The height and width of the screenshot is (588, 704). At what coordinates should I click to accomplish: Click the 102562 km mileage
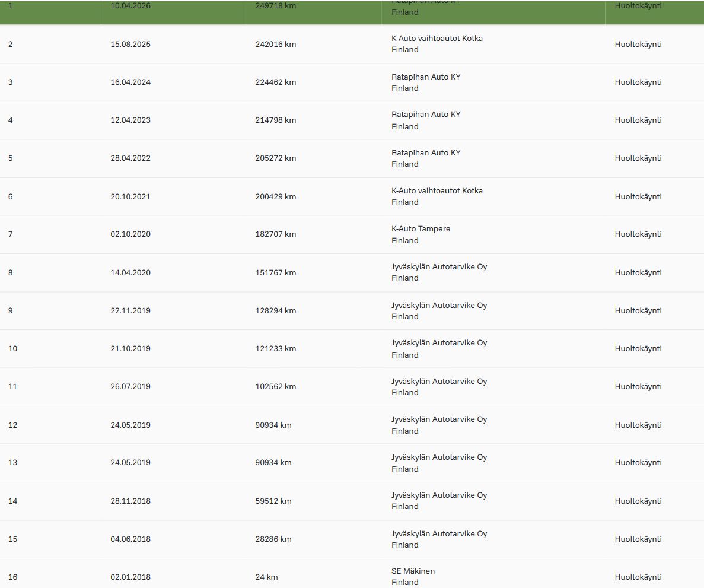tap(276, 386)
